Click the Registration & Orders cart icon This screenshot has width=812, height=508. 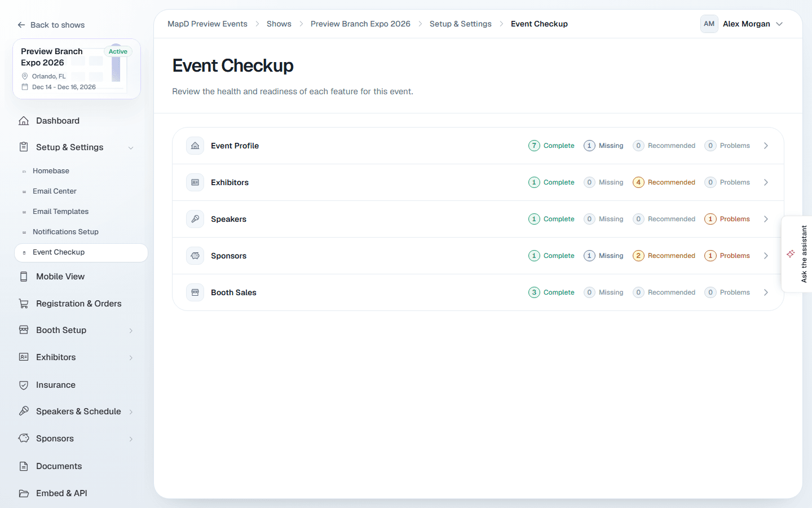[x=24, y=304]
